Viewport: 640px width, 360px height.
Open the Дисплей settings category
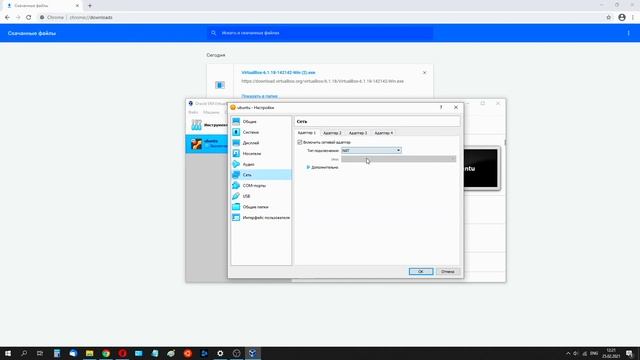(x=261, y=143)
